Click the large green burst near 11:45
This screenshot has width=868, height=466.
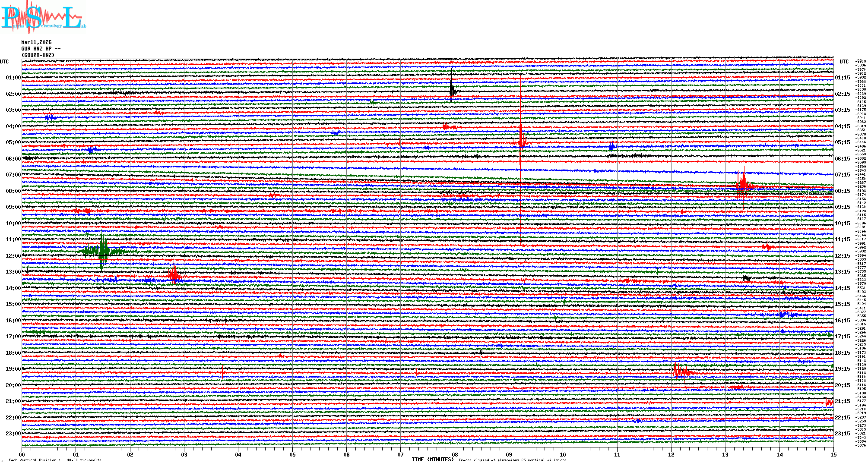103,250
